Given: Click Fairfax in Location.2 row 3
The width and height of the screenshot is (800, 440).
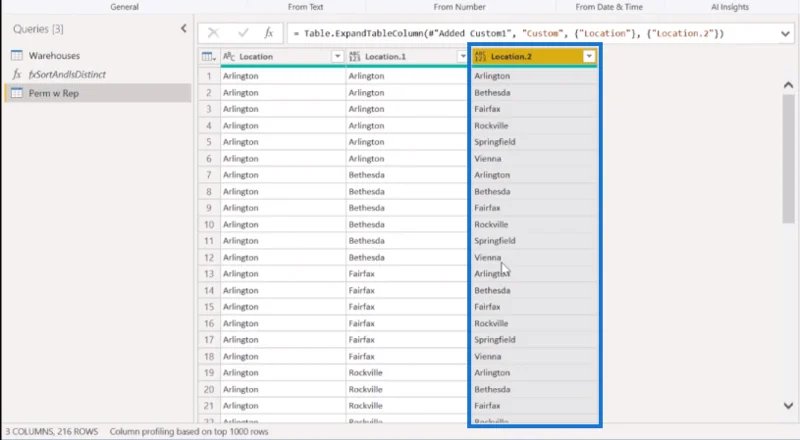Looking at the screenshot, I should pyautogui.click(x=487, y=109).
